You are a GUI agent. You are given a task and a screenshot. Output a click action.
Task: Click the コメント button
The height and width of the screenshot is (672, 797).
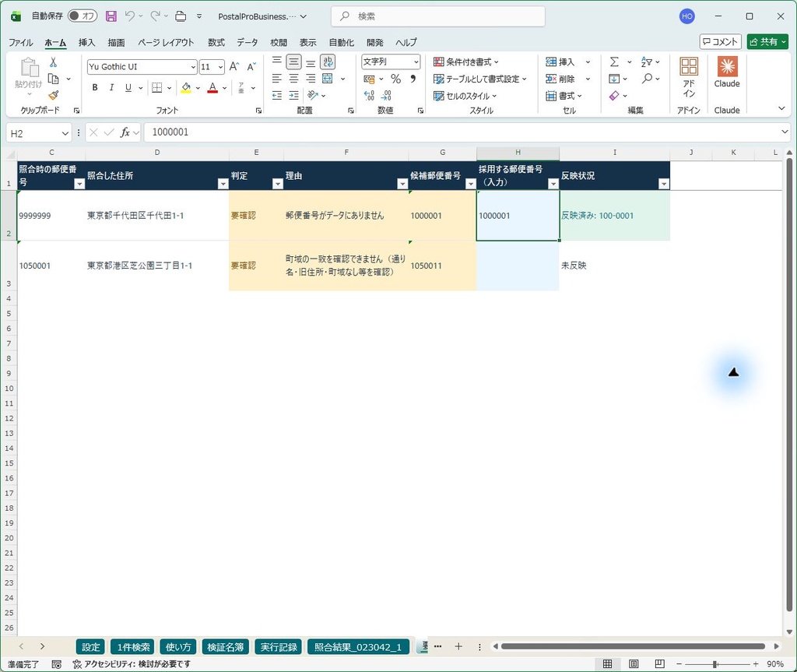click(x=720, y=42)
